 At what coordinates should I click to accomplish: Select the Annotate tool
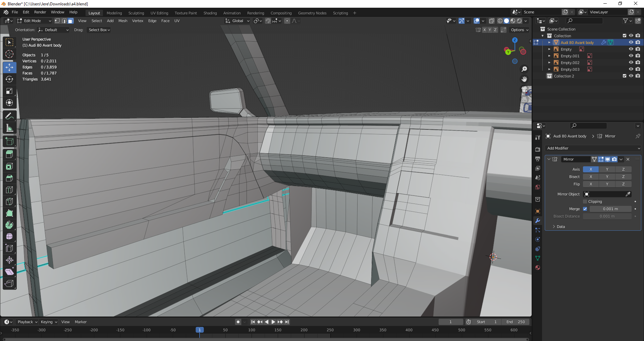pos(9,116)
